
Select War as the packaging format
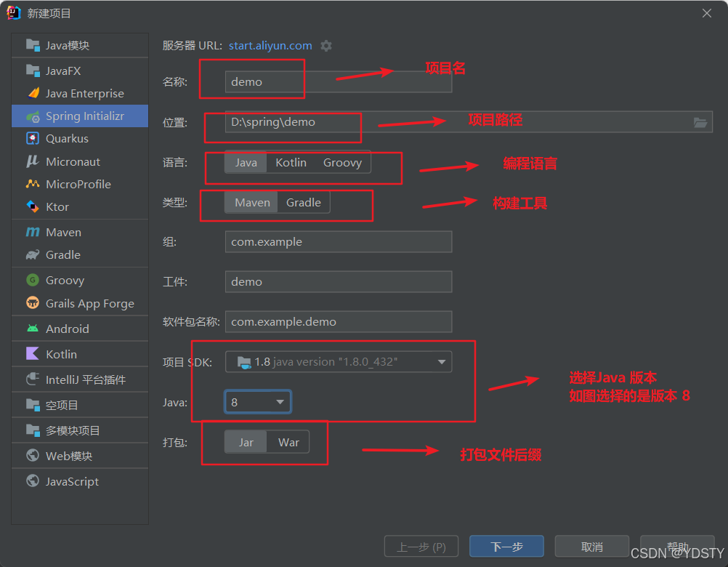point(288,442)
